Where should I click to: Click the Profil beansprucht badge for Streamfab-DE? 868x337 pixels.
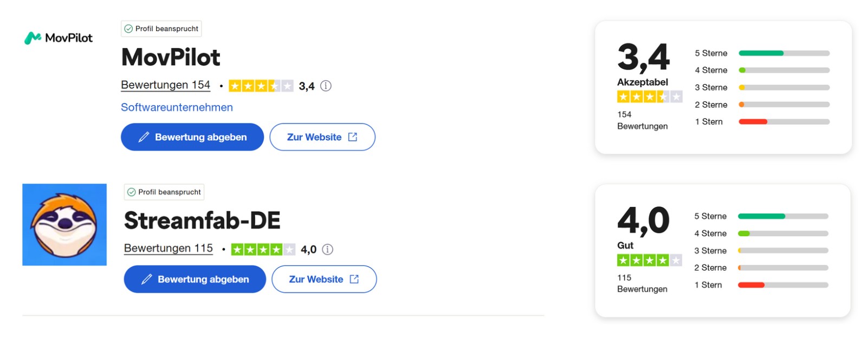tap(164, 192)
